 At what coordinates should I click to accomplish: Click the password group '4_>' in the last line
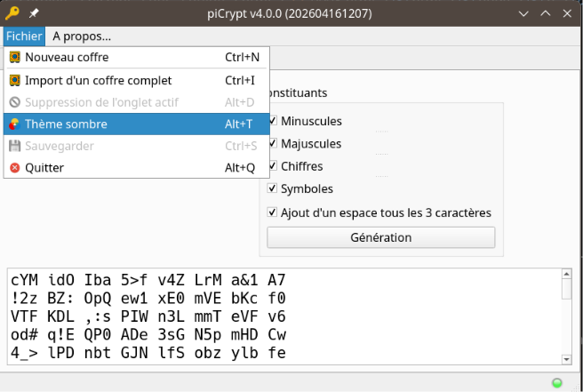point(24,353)
